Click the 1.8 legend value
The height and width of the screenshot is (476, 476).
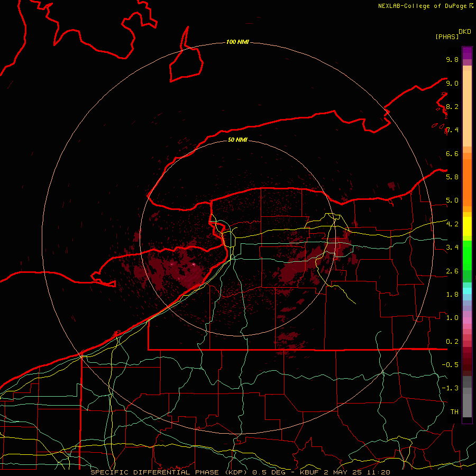pos(452,295)
